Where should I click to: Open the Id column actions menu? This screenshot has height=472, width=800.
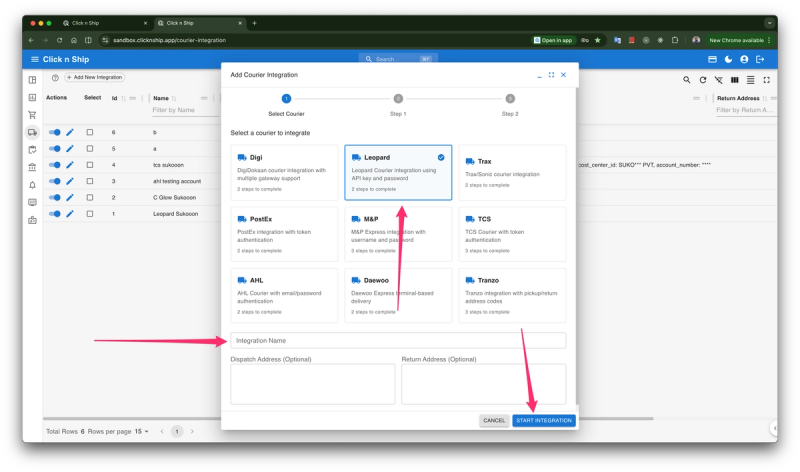[x=142, y=98]
